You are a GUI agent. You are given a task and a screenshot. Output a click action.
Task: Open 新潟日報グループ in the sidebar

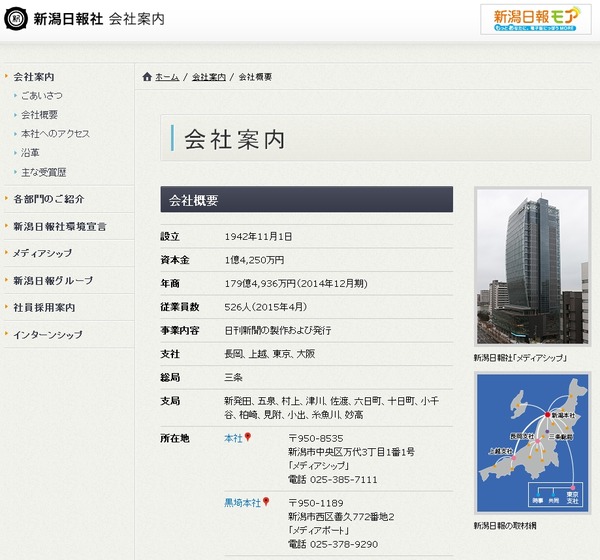point(53,280)
